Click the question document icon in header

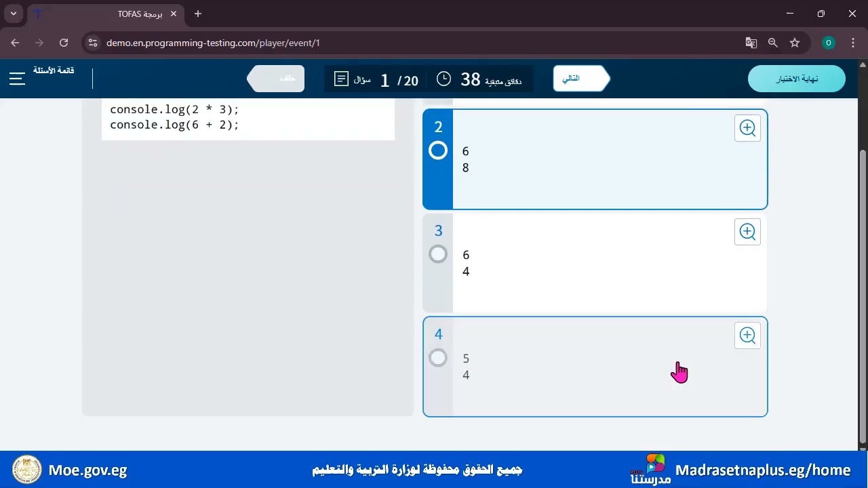[x=342, y=79]
